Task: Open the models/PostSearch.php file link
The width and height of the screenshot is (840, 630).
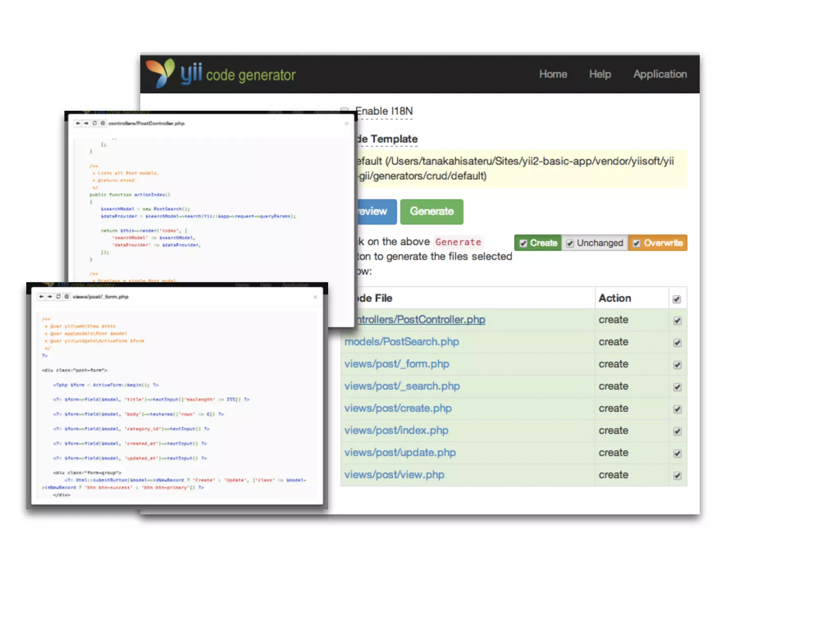Action: [x=402, y=342]
